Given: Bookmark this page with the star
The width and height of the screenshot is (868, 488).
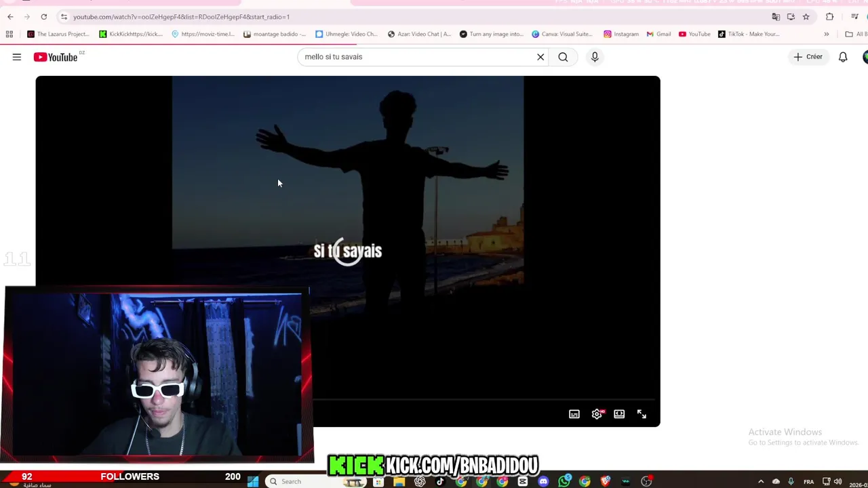Looking at the screenshot, I should tap(806, 16).
